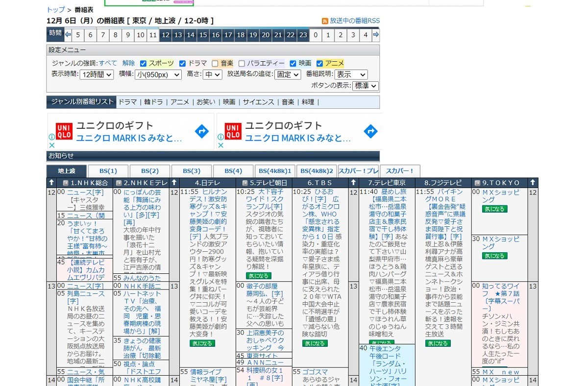Click the 放送中の番組RSS link
The height and width of the screenshot is (386, 588).
pyautogui.click(x=355, y=21)
